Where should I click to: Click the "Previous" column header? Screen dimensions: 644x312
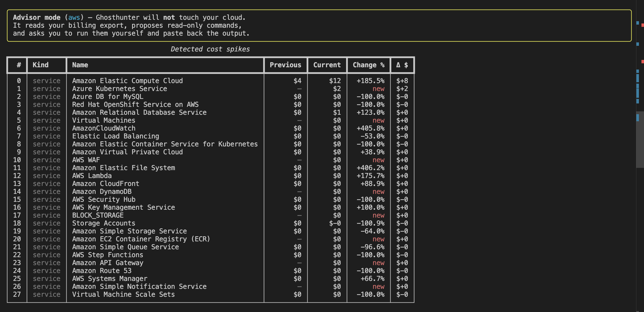point(286,65)
